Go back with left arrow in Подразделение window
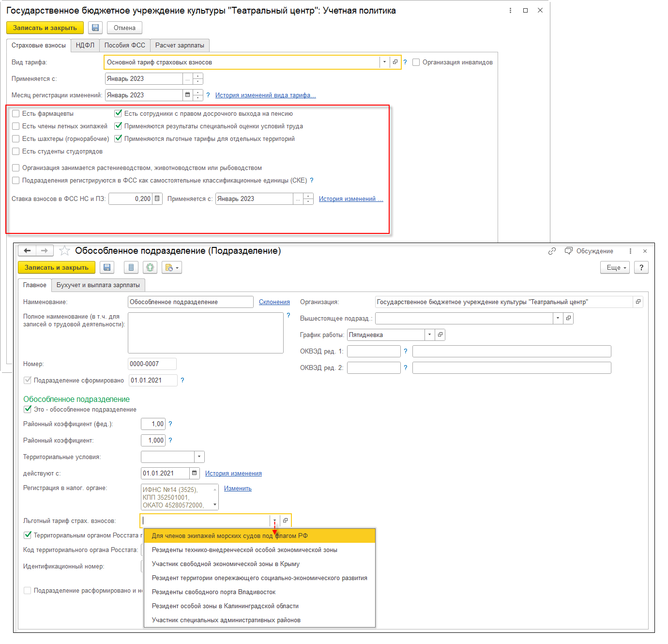668x644 pixels. (x=27, y=250)
